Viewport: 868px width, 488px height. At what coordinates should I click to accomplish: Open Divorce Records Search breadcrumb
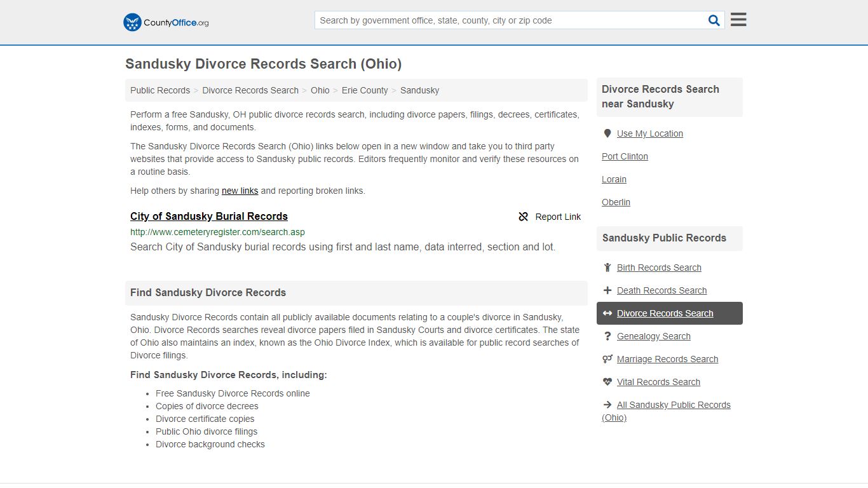pyautogui.click(x=250, y=90)
